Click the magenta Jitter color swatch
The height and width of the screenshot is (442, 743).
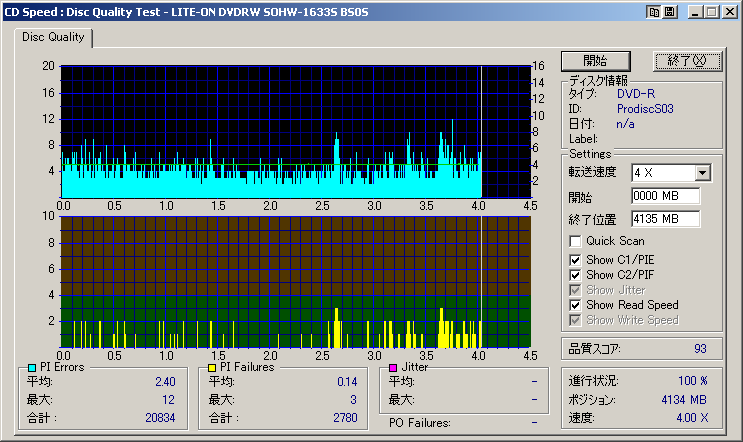coord(393,368)
